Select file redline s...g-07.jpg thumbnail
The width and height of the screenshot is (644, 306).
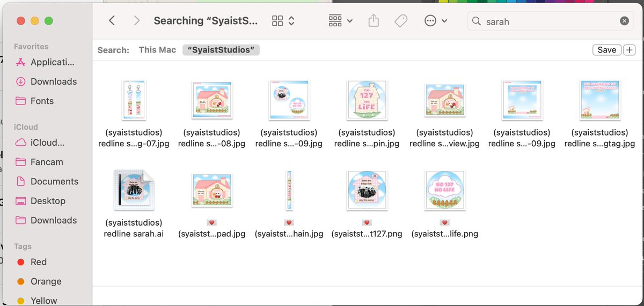[134, 100]
